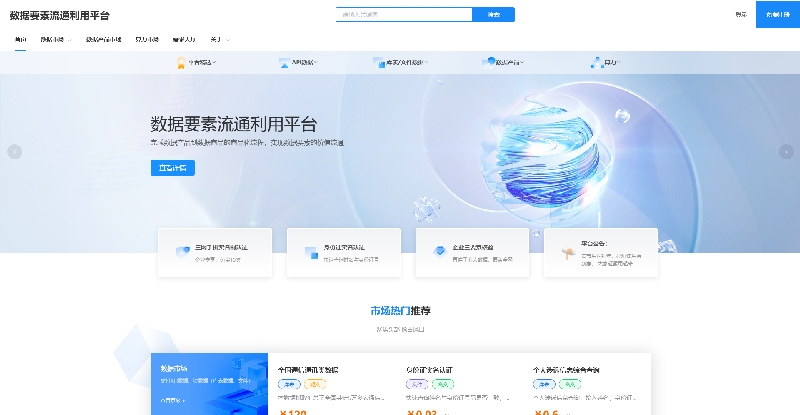
Task: Select the third category icon for table/file data
Action: [x=379, y=62]
